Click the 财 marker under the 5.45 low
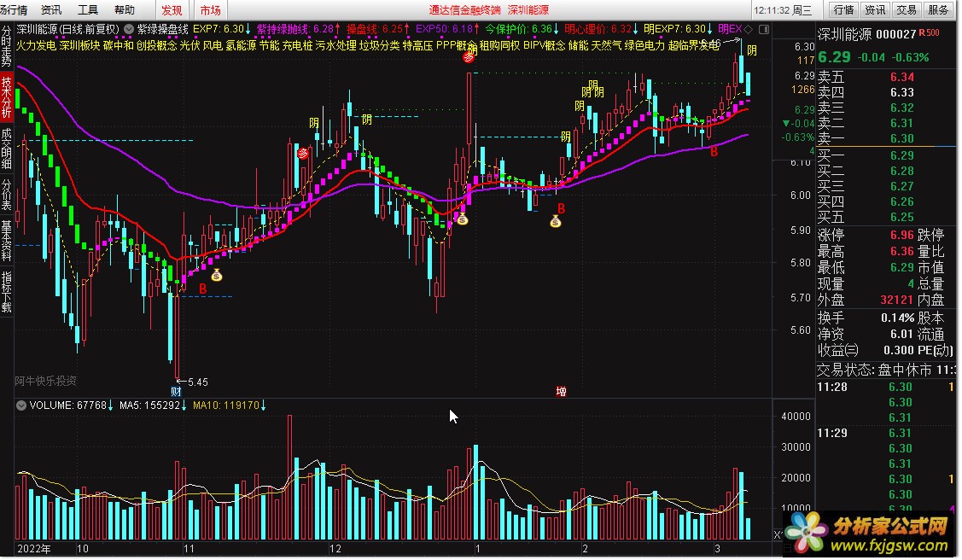Screen dimensions: 962x560 point(176,391)
